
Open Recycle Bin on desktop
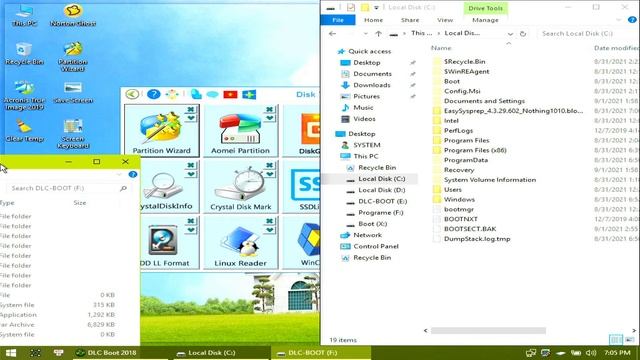(24, 53)
